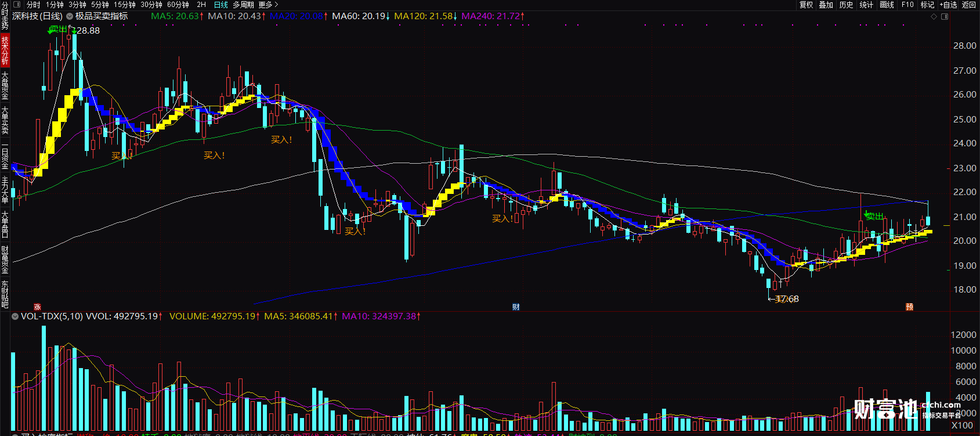Open the 大单盘口 sidebar tab
The width and height of the screenshot is (980, 436).
5,225
